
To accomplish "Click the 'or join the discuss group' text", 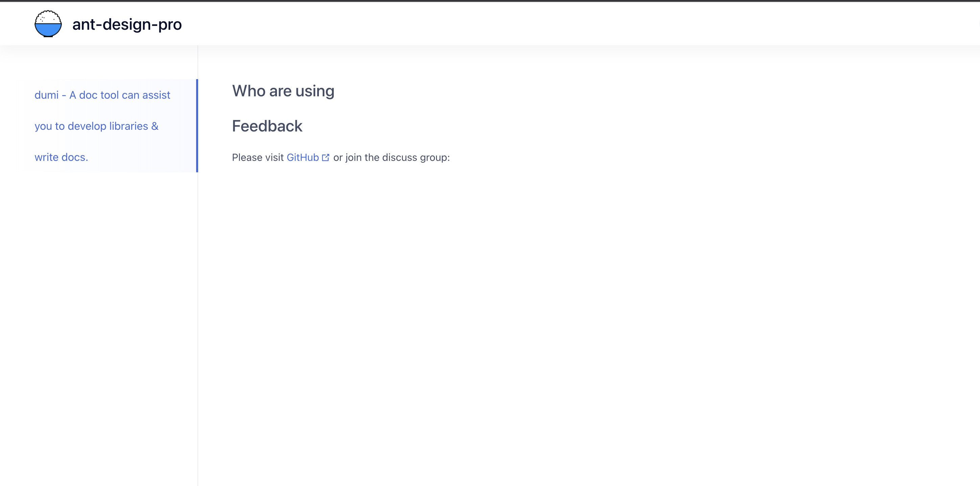I will 391,157.
